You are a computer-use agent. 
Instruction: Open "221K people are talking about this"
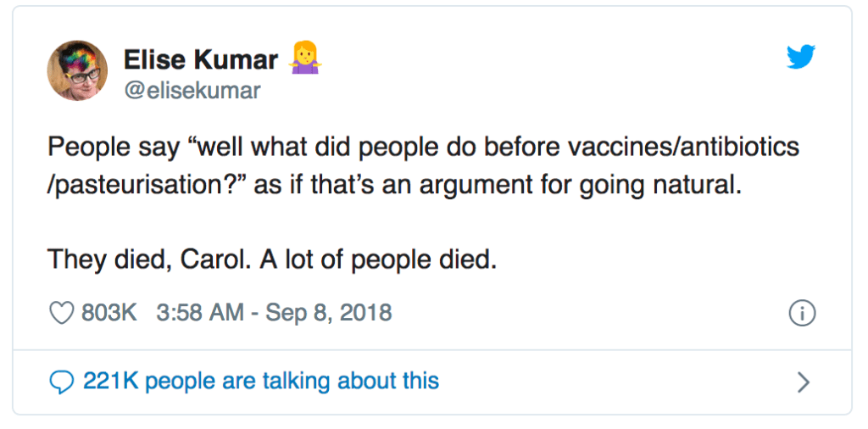pyautogui.click(x=261, y=381)
